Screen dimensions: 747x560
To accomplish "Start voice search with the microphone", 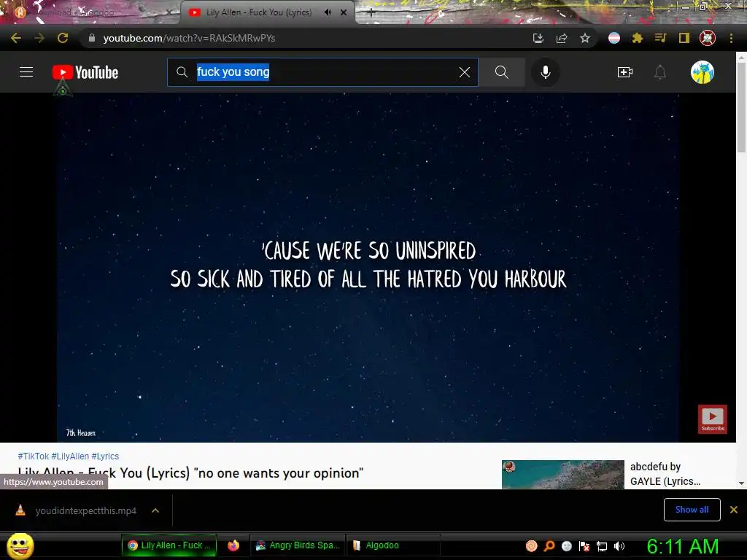I will pyautogui.click(x=546, y=72).
